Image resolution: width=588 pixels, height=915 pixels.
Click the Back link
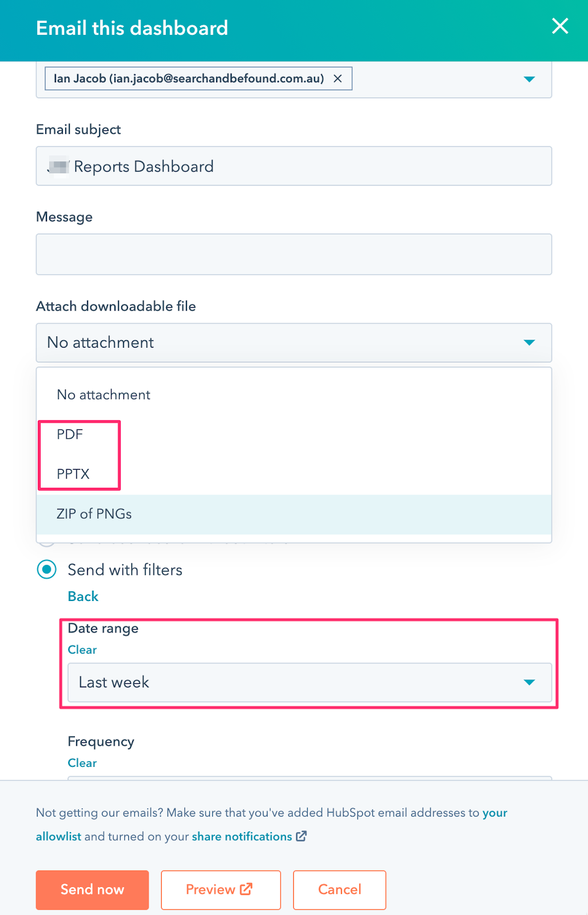coord(83,596)
